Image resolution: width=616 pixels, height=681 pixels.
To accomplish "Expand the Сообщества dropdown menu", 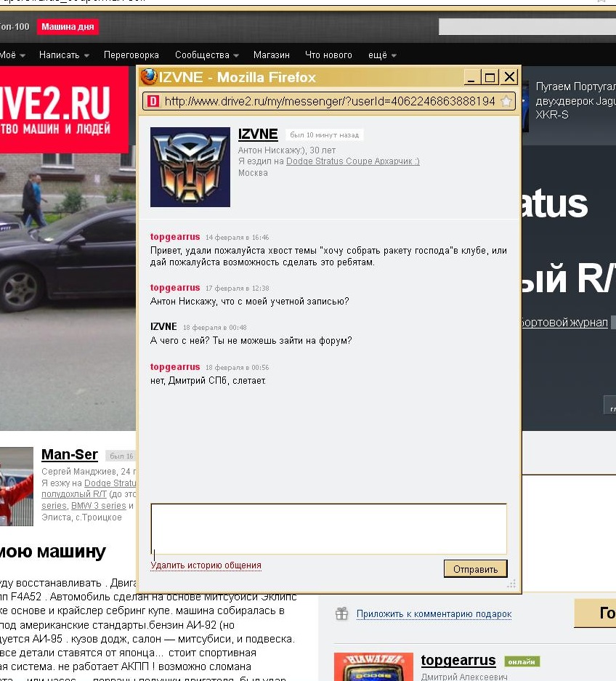I will click(x=206, y=55).
